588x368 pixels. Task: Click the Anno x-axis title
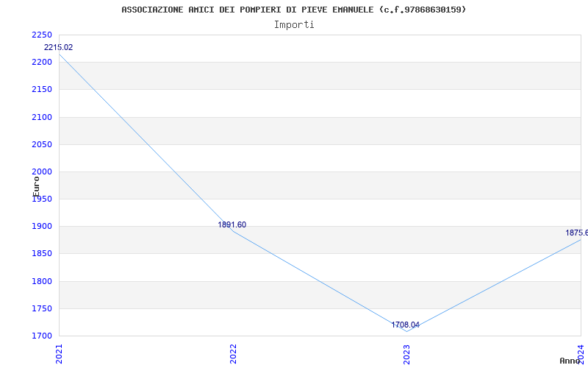tap(570, 361)
